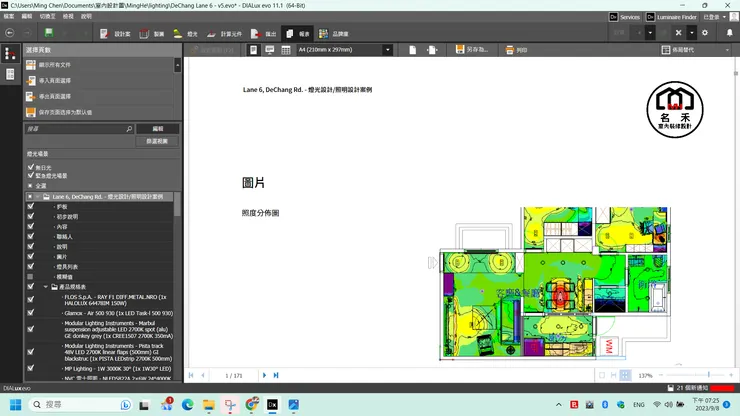Open the 檢視 menu
This screenshot has width=740, height=416.
pyautogui.click(x=68, y=17)
